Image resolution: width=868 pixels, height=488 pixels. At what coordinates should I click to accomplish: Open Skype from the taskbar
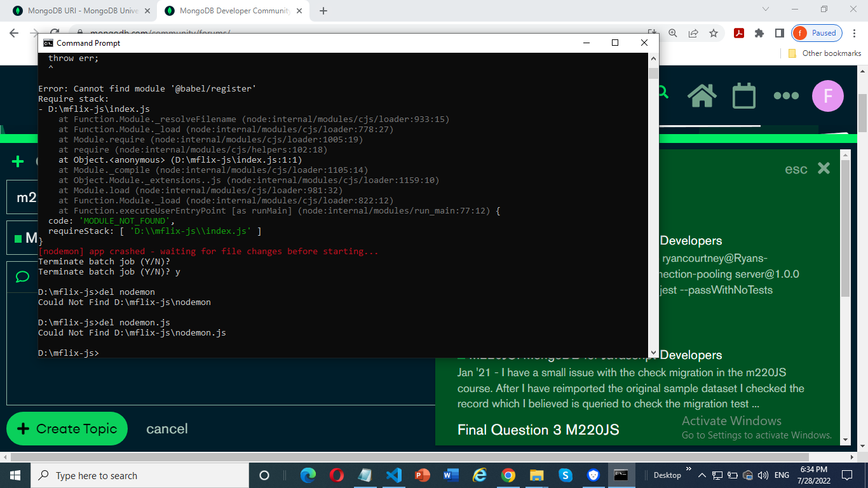click(566, 475)
